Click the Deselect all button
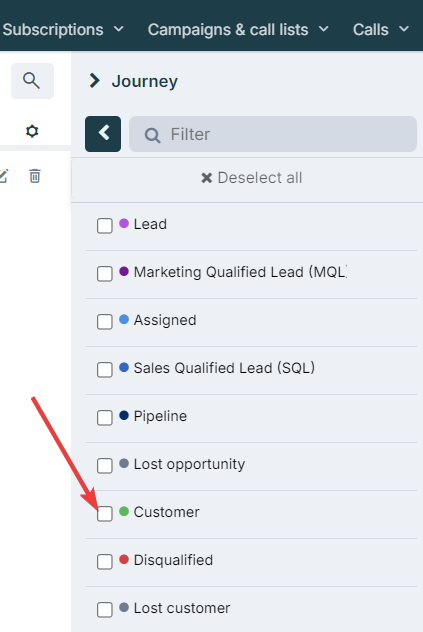423x632 pixels. point(252,178)
